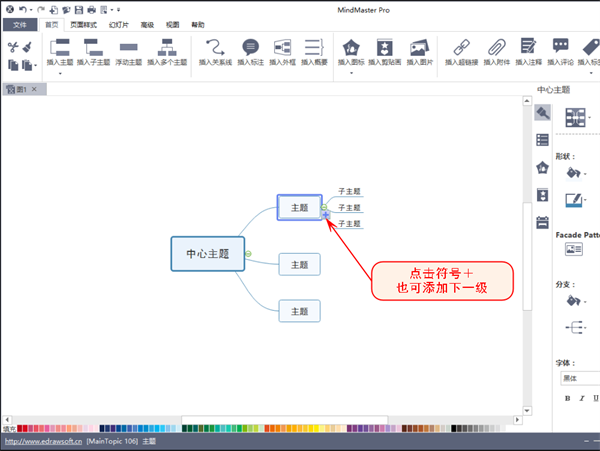Screen dimensions: 600x451
Task: Click Redo arrow in quick access toolbar
Action: (x=41, y=9)
